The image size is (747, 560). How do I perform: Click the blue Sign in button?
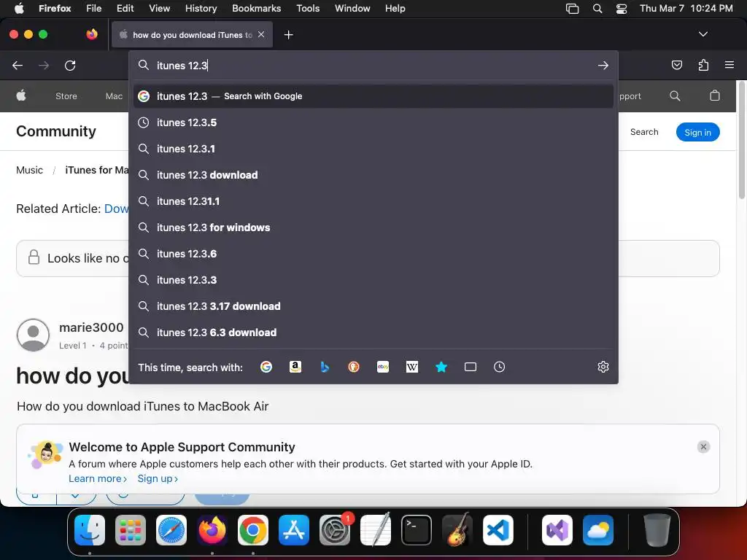pos(697,133)
